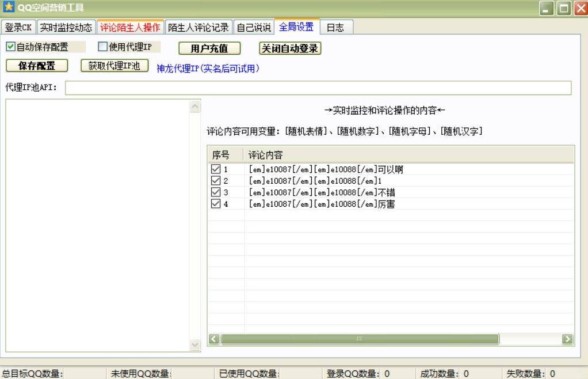Click inside the empty left text area

[x=98, y=226]
